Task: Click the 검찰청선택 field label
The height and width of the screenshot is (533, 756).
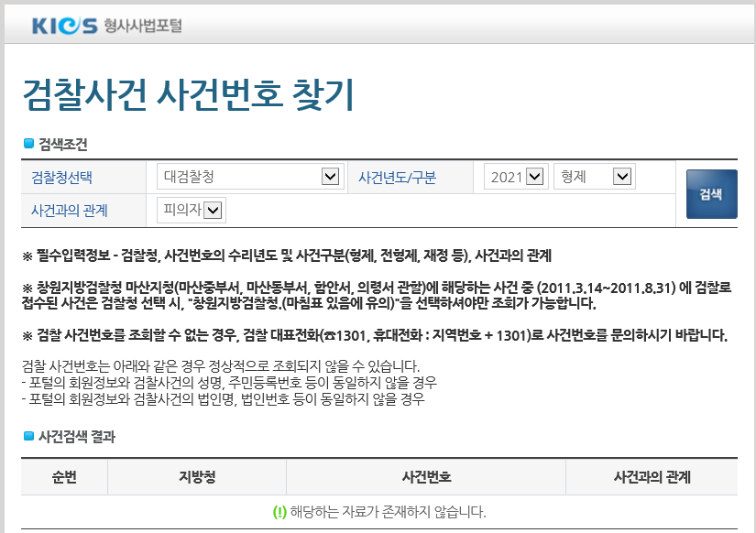Action: coord(62,178)
